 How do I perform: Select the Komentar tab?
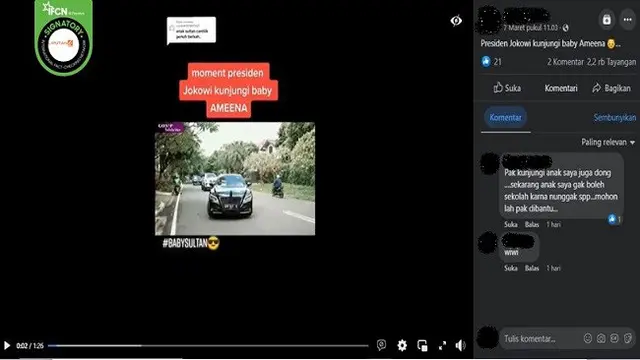[x=505, y=118]
